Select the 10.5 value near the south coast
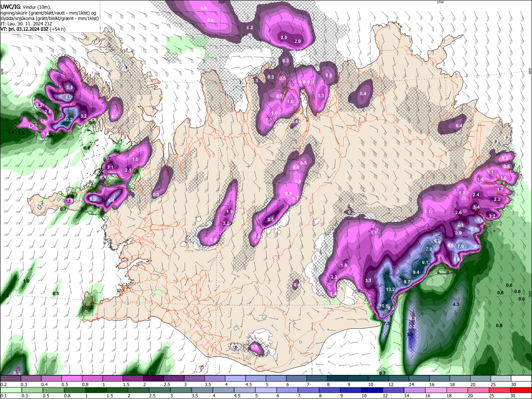The height and width of the screenshot is (399, 532). point(384,306)
